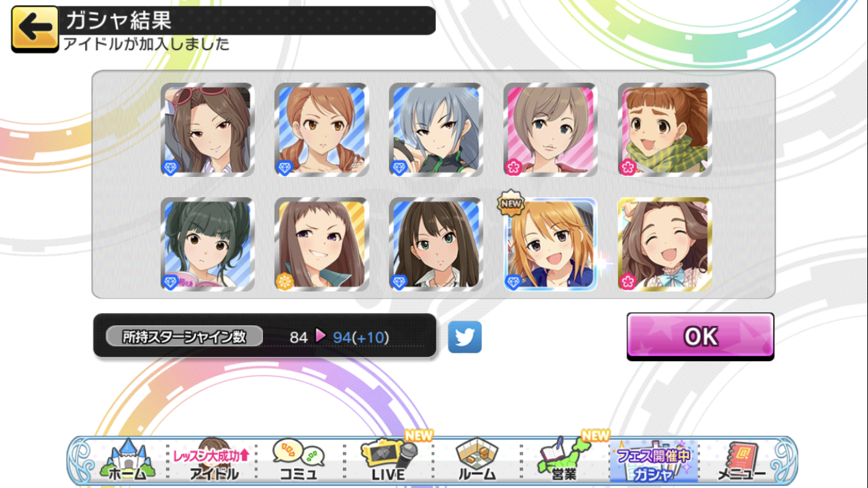View the idol wearing green plaid scarf
868x488 pixels.
tap(664, 129)
